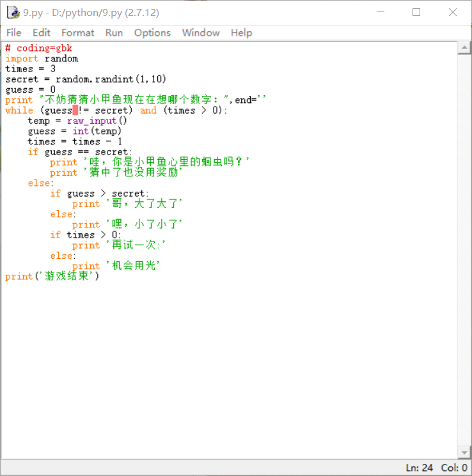Close the 9.py editor window
The width and height of the screenshot is (472, 476).
click(x=453, y=12)
